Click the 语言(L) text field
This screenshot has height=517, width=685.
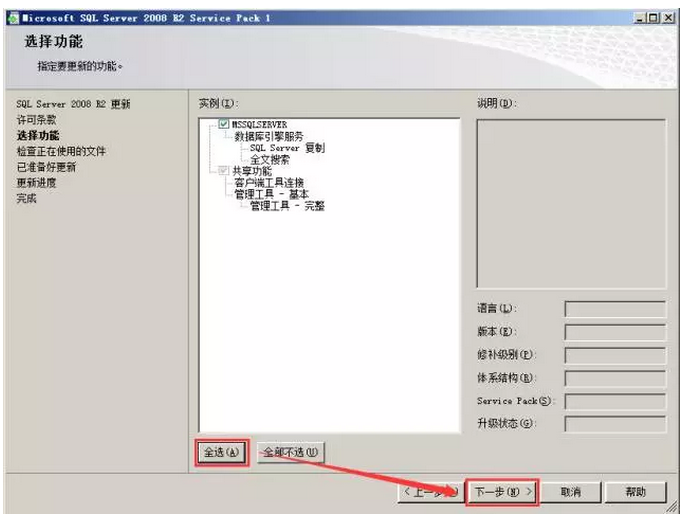click(615, 309)
